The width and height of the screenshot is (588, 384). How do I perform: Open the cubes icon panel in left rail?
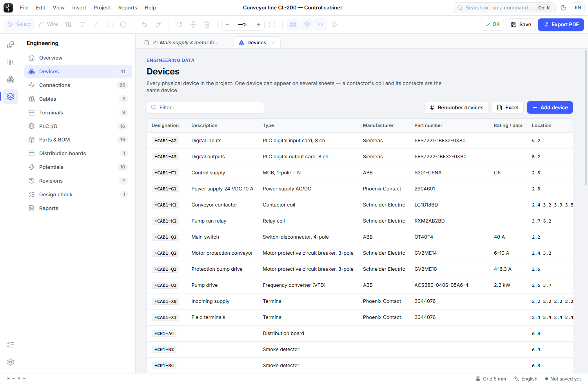point(11,79)
